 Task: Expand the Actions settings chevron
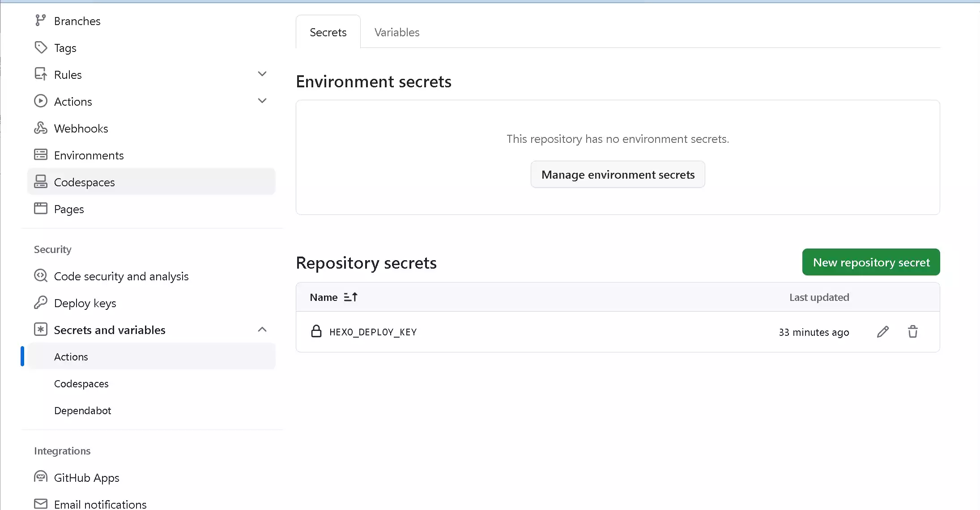tap(262, 101)
